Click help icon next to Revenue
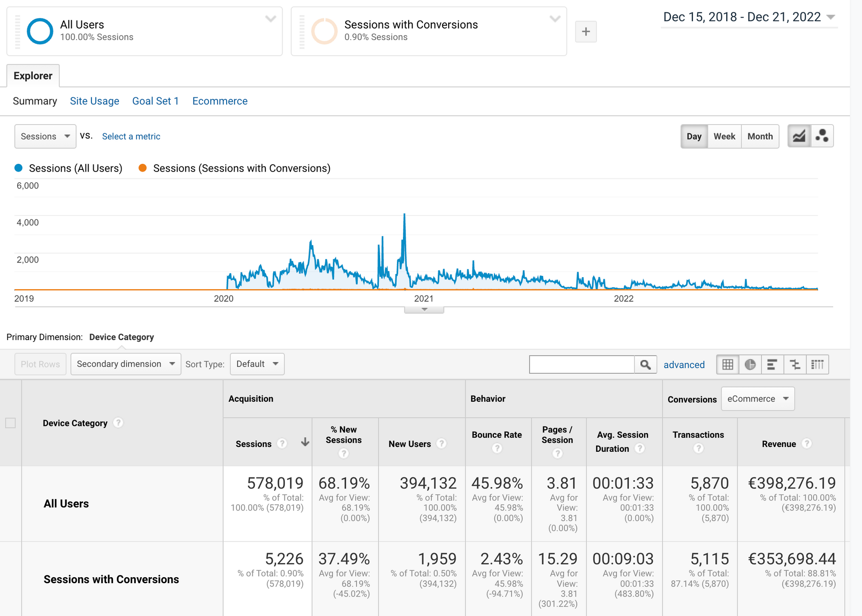 [807, 444]
